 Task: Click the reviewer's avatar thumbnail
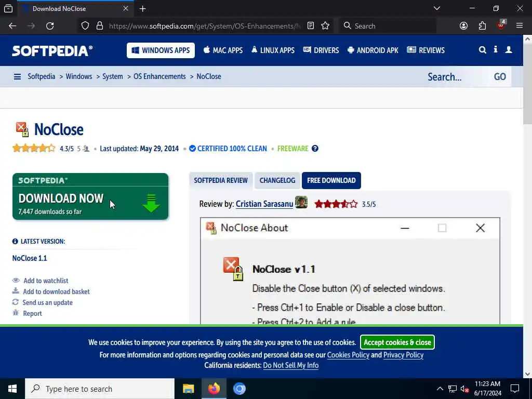(301, 203)
